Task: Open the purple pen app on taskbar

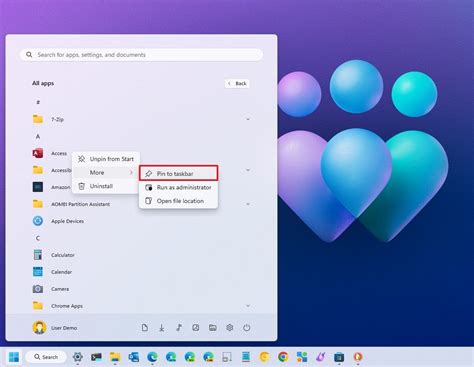Action: click(320, 357)
